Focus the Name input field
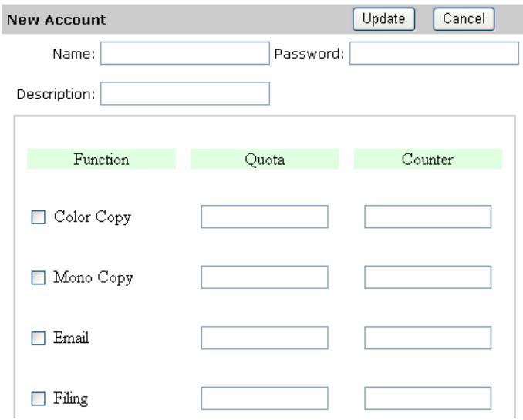523x420 pixels. (185, 53)
